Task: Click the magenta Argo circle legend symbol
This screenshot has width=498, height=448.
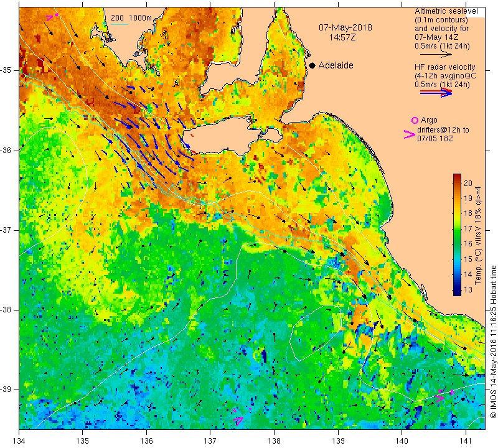Action: click(x=415, y=120)
